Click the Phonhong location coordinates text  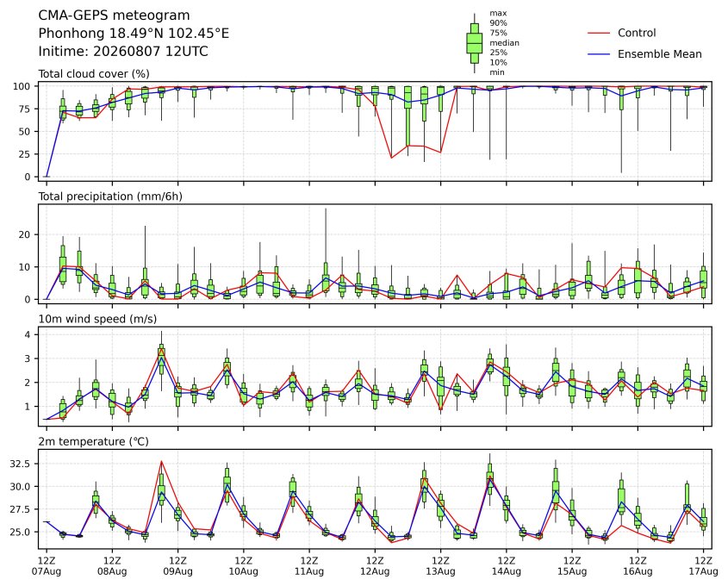[x=134, y=34]
